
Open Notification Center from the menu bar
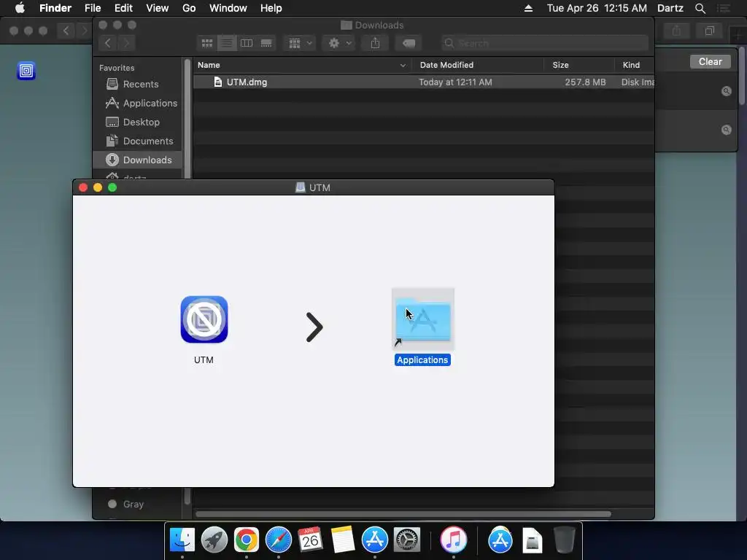pyautogui.click(x=723, y=8)
